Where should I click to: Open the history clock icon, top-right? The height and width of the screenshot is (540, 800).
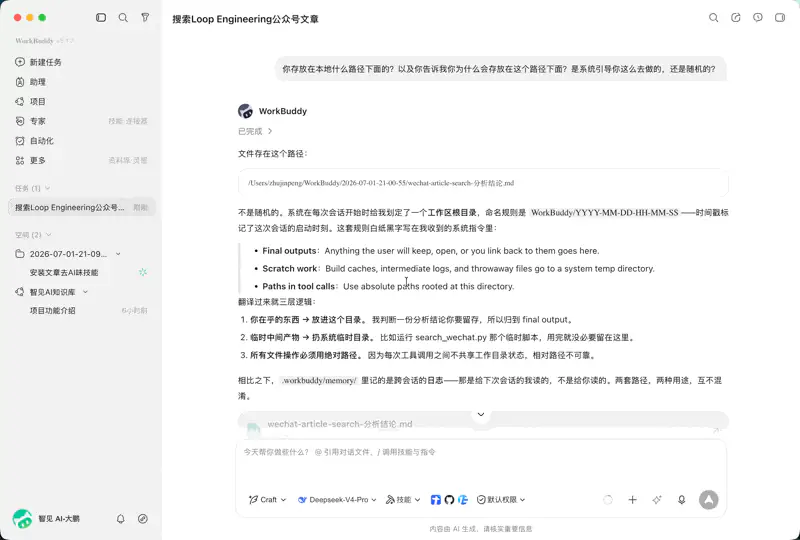click(x=758, y=18)
